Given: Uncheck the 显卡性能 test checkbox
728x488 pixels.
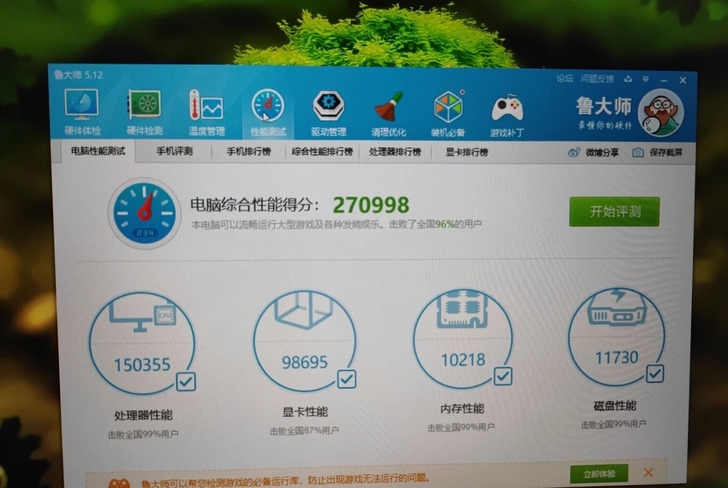Looking at the screenshot, I should (x=347, y=379).
